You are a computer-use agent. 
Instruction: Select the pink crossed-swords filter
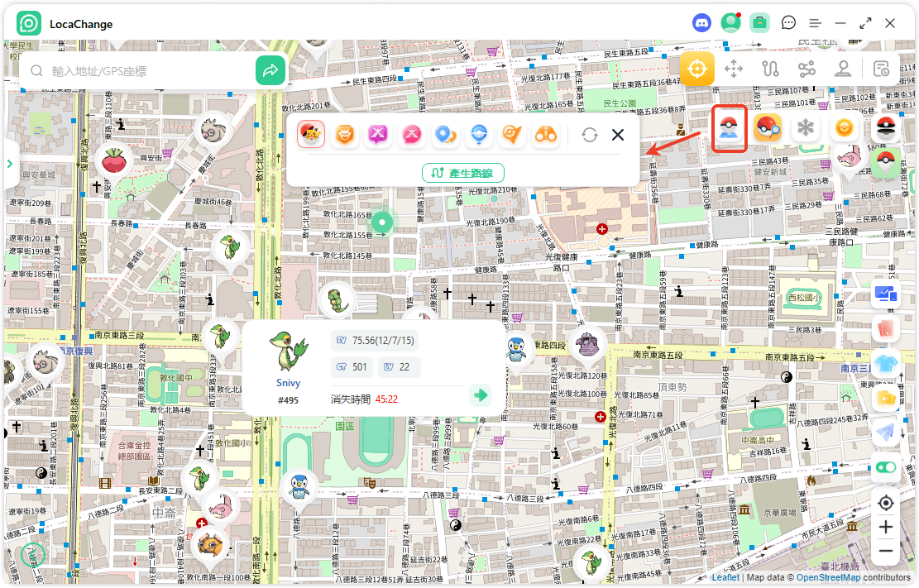[x=412, y=135]
